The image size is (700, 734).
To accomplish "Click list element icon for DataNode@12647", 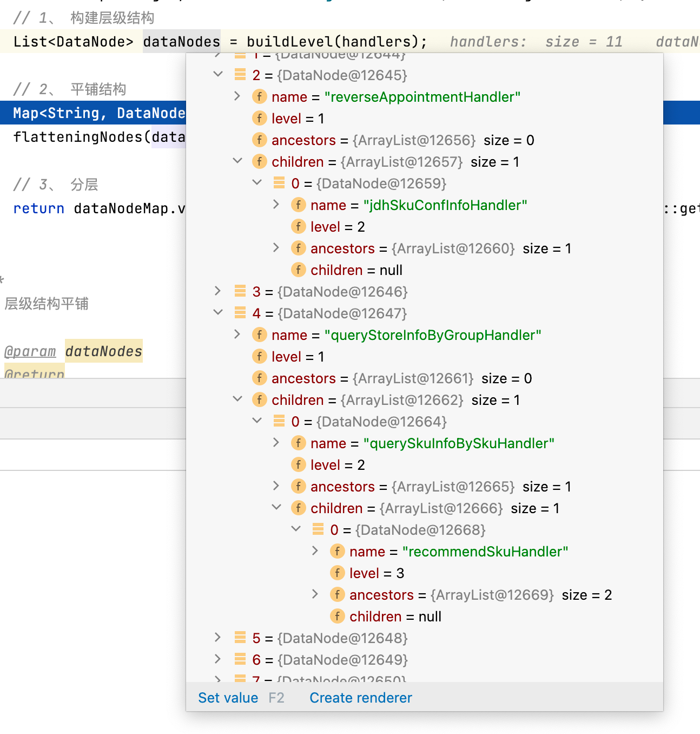I will pos(240,312).
